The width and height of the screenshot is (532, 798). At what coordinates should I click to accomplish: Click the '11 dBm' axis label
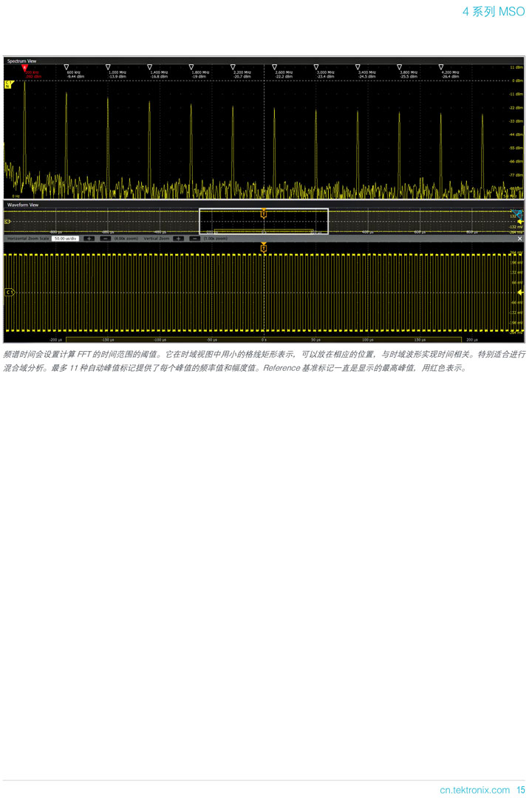[x=516, y=67]
